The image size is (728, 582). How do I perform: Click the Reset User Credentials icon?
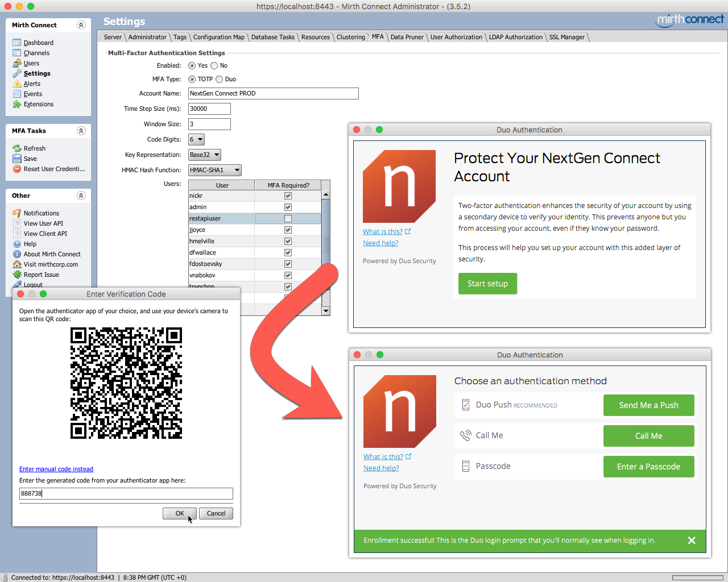17,169
